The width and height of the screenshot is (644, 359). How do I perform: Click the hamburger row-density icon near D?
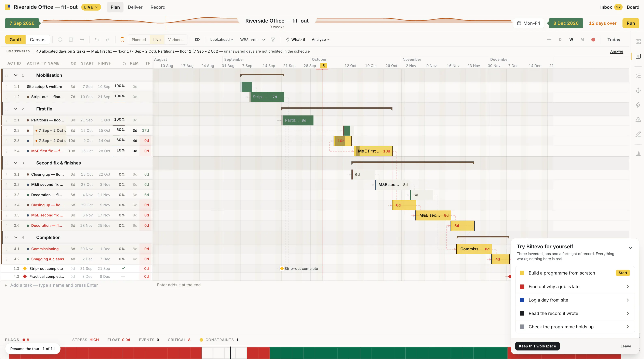click(x=549, y=40)
